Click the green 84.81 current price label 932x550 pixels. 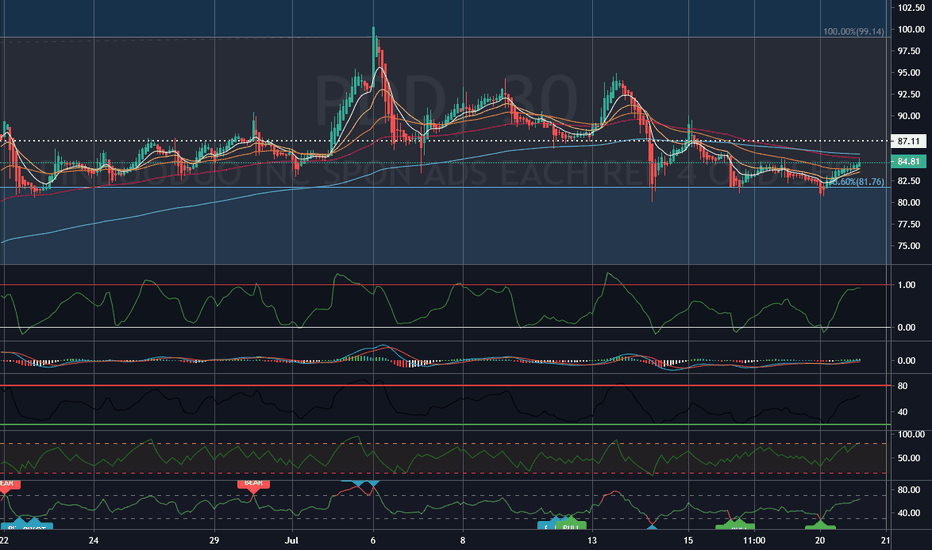coord(909,162)
